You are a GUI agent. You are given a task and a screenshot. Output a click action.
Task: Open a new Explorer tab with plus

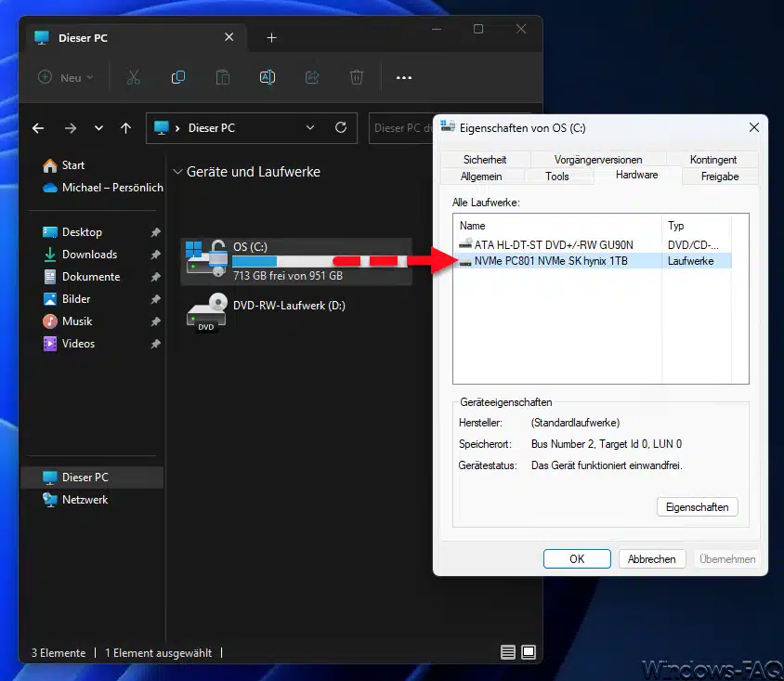tap(271, 37)
